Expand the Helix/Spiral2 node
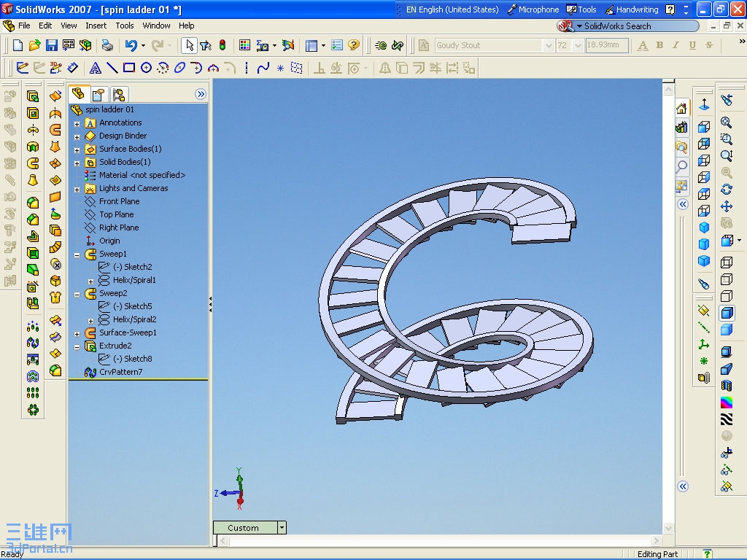 [90, 321]
